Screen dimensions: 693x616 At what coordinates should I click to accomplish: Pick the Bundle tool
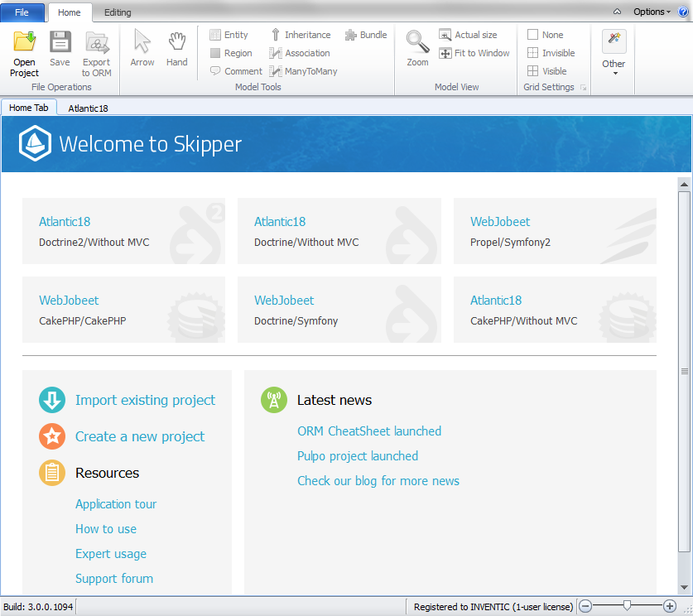click(x=366, y=35)
